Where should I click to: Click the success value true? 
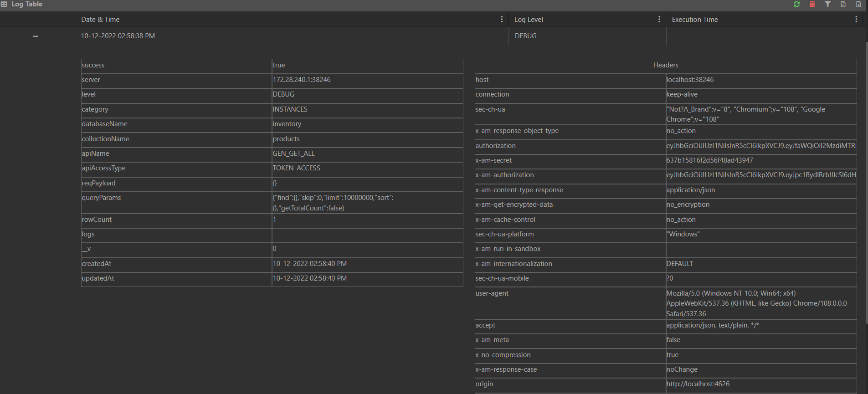(278, 65)
